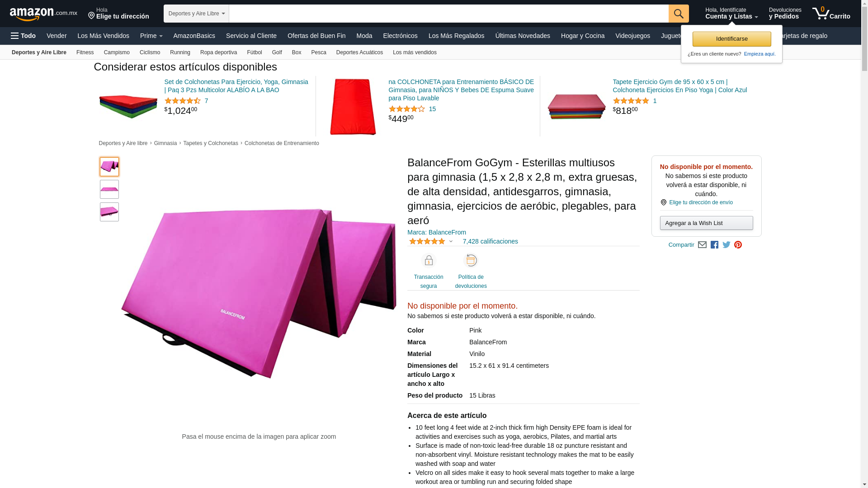Click the Amazon.com.mx logo
This screenshot has width=868, height=488.
pyautogui.click(x=43, y=14)
